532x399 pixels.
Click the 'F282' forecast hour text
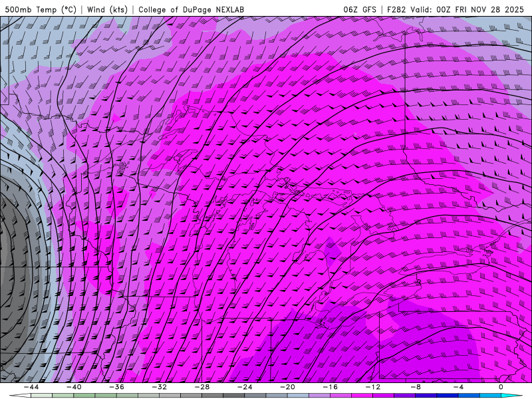point(396,9)
